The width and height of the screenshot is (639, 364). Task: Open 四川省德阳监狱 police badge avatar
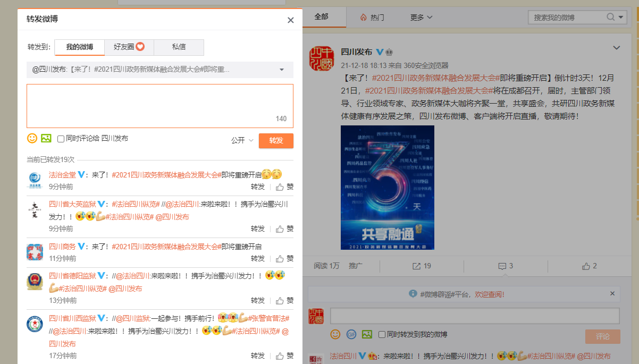35,281
